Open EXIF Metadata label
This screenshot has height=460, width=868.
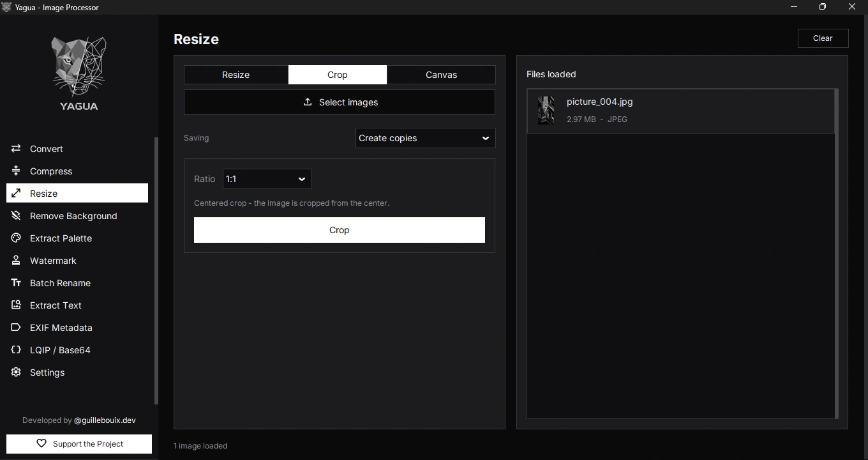click(x=61, y=328)
